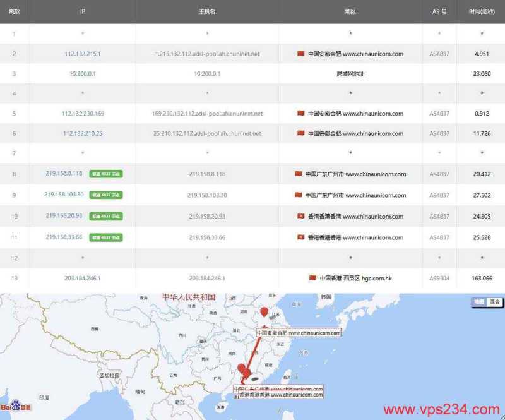The height and width of the screenshot is (420, 505).
Task: Open the 时间(毫秒) column header
Action: 478,11
